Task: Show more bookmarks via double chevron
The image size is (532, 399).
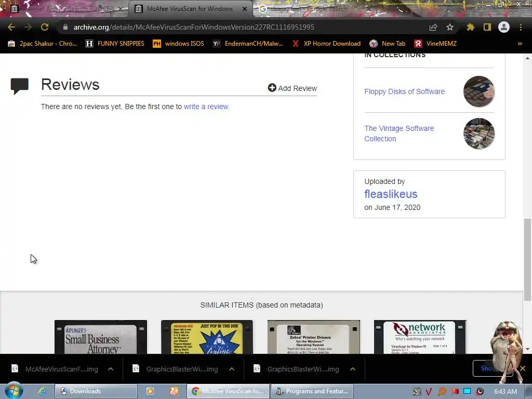Action: [520, 44]
